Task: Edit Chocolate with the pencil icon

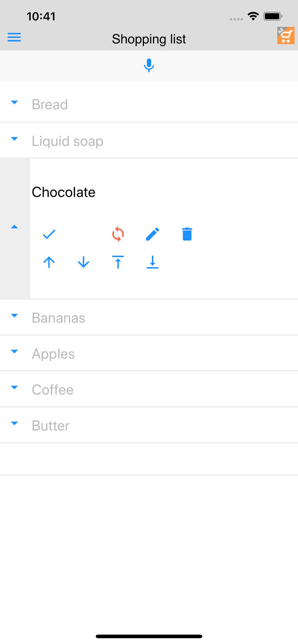Action: pos(153,234)
